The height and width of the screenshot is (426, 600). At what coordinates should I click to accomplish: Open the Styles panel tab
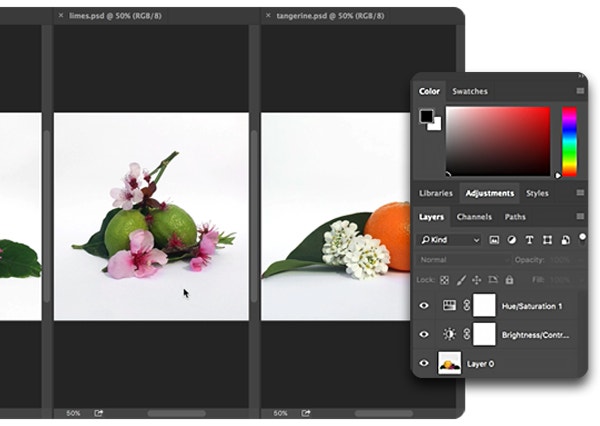tap(537, 193)
